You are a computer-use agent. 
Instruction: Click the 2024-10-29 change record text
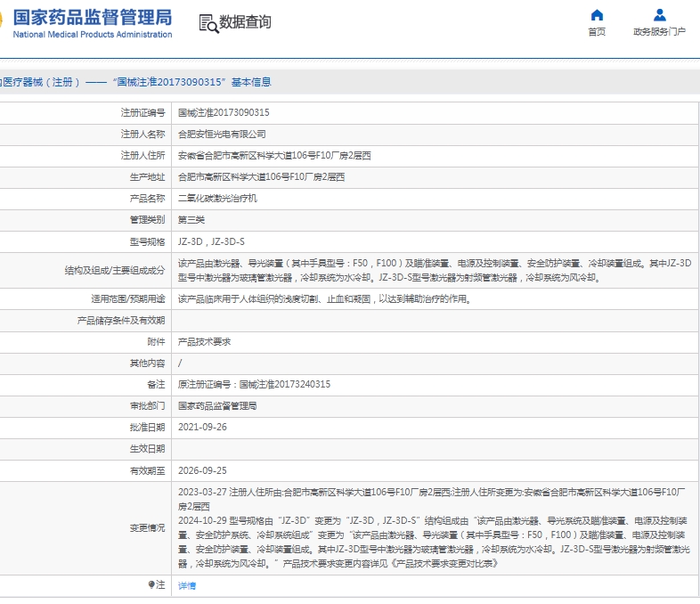pyautogui.click(x=434, y=542)
